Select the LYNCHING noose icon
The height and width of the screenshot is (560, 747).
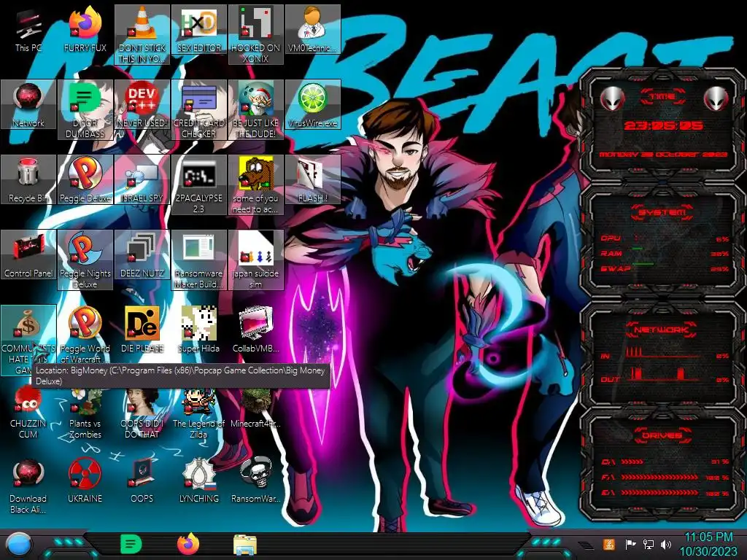pyautogui.click(x=198, y=480)
